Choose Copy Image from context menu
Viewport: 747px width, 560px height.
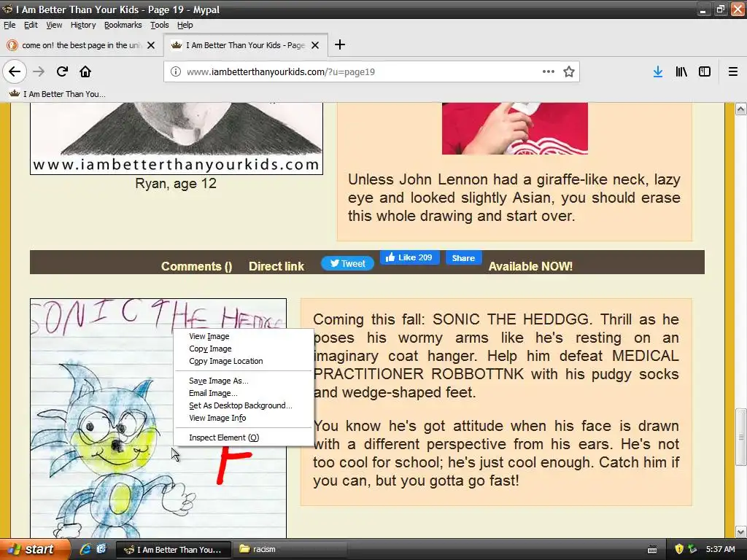pos(244,349)
